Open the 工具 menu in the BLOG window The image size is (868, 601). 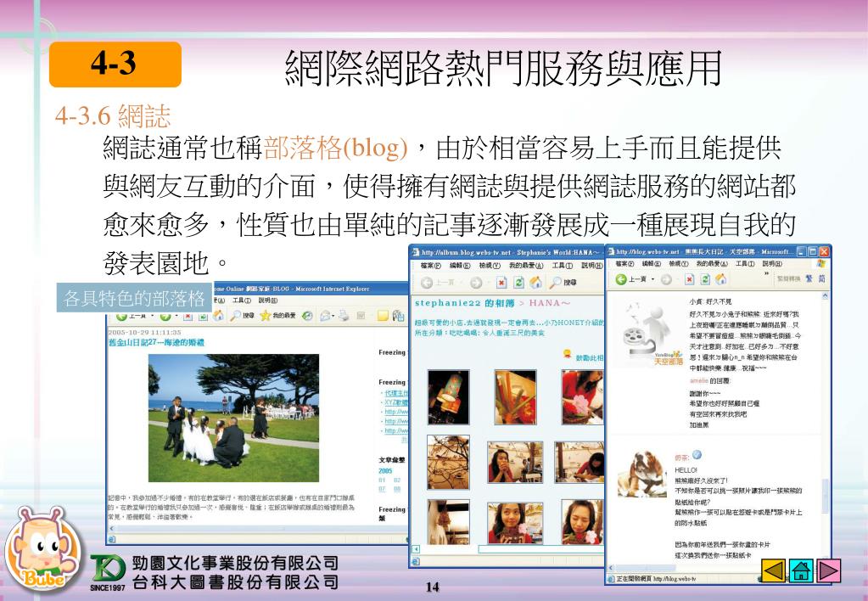(x=241, y=300)
